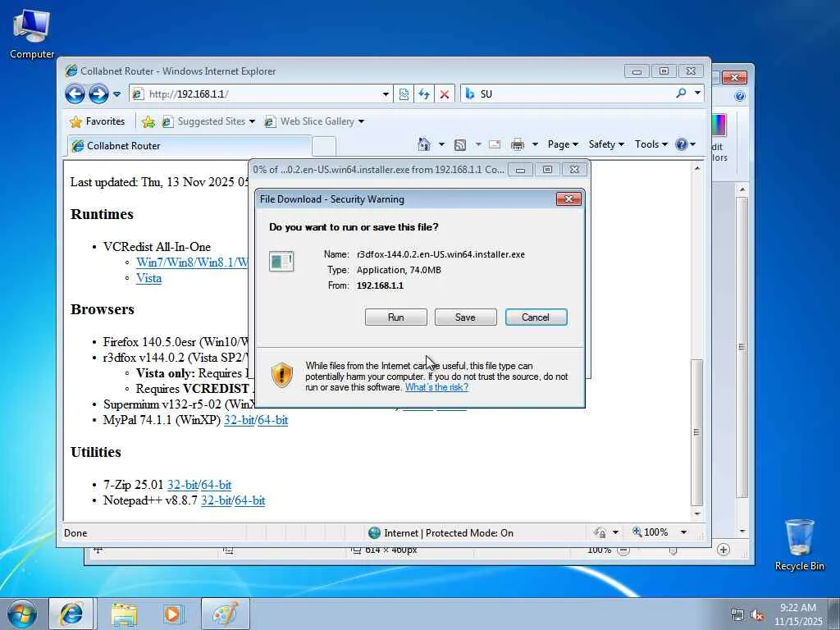Open Windows Media Player from taskbar
This screenshot has width=840, height=630.
click(x=173, y=614)
